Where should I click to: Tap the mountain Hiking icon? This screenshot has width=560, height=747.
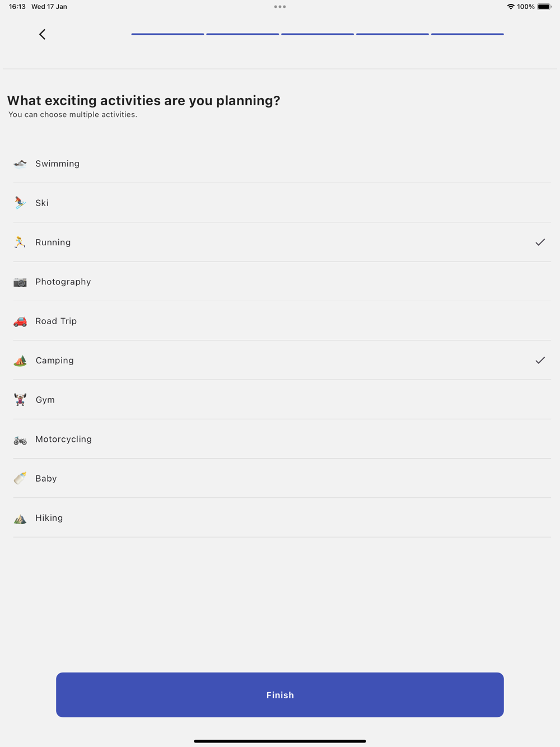point(20,519)
